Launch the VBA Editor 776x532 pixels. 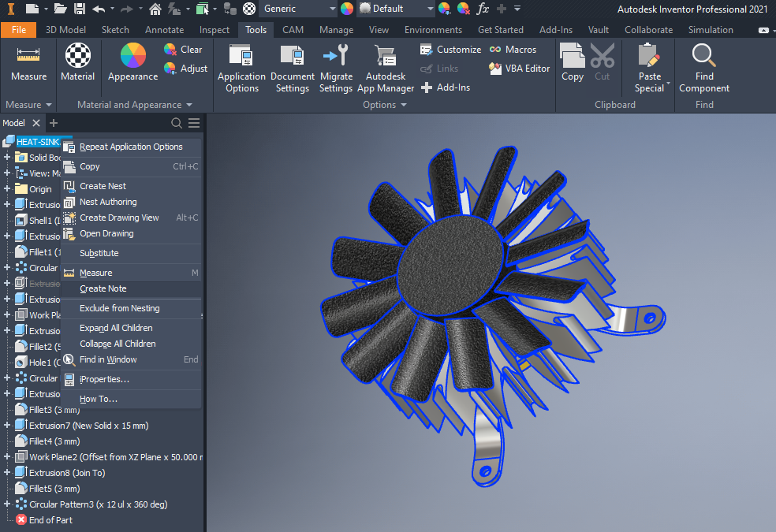(519, 69)
